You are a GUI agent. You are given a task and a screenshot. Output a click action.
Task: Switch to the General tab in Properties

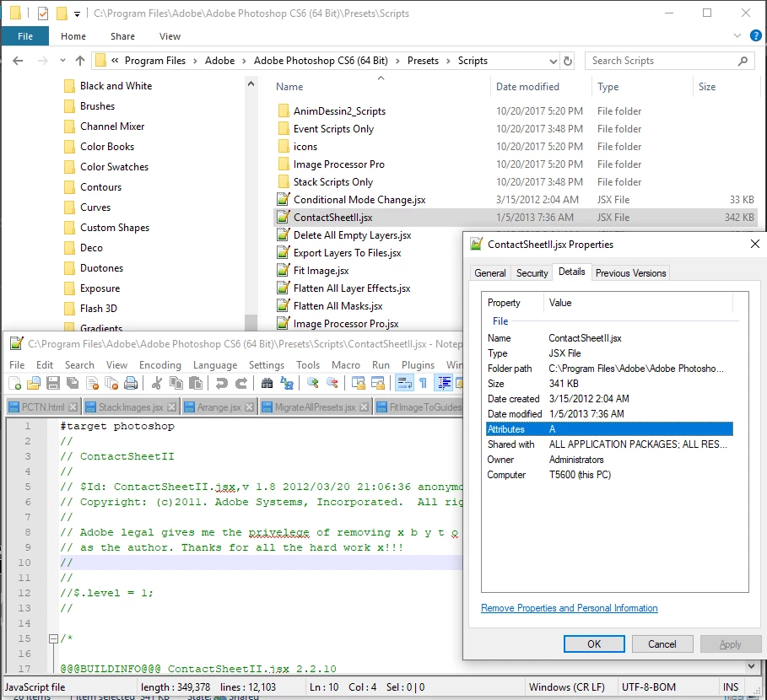click(490, 273)
